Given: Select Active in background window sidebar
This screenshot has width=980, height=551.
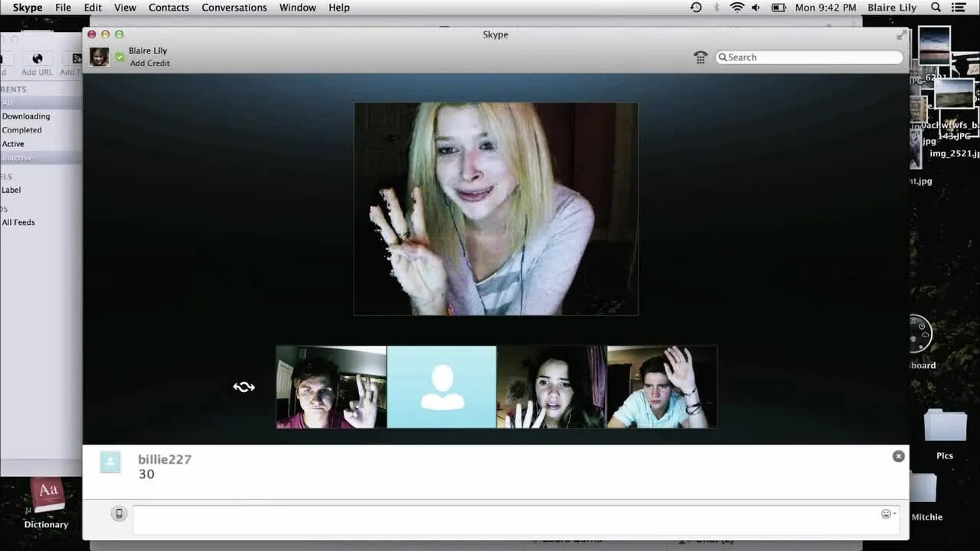Looking at the screenshot, I should 13,144.
